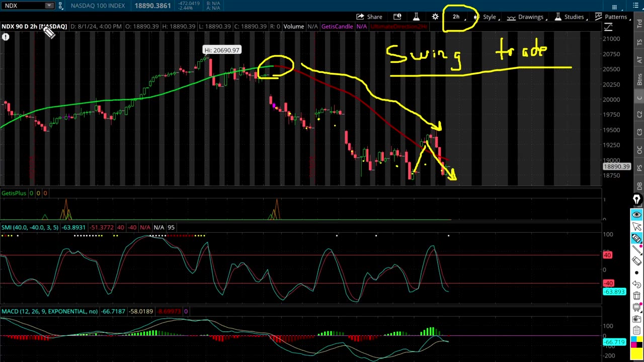Click the flask icon next to Share
The width and height of the screenshot is (644, 362).
pyautogui.click(x=416, y=17)
